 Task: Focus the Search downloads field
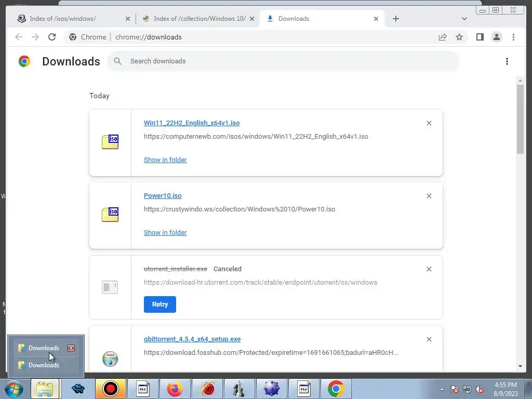[283, 61]
